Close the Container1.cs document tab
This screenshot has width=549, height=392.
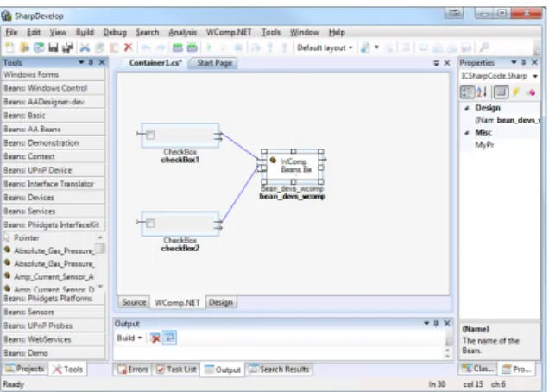coord(447,63)
